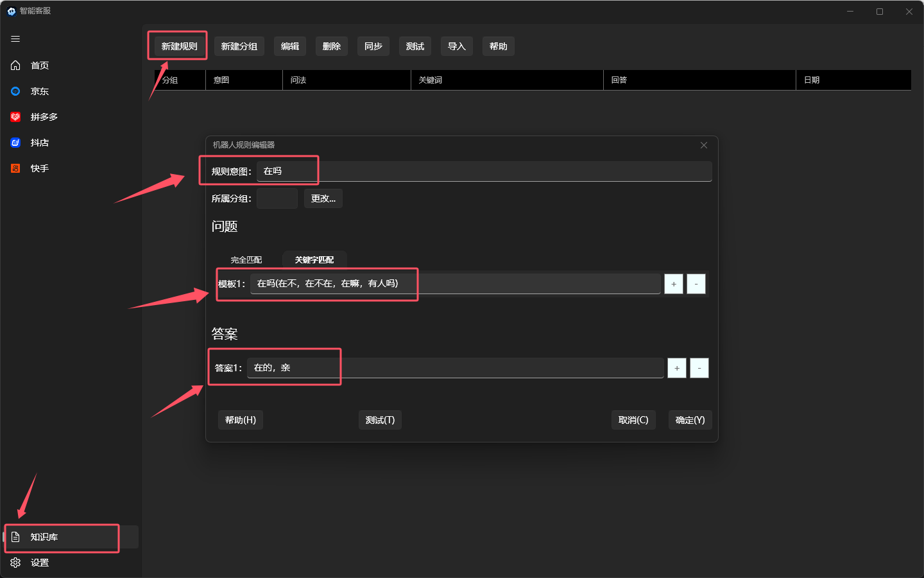Remove template with 模板1 minus button

coord(696,284)
